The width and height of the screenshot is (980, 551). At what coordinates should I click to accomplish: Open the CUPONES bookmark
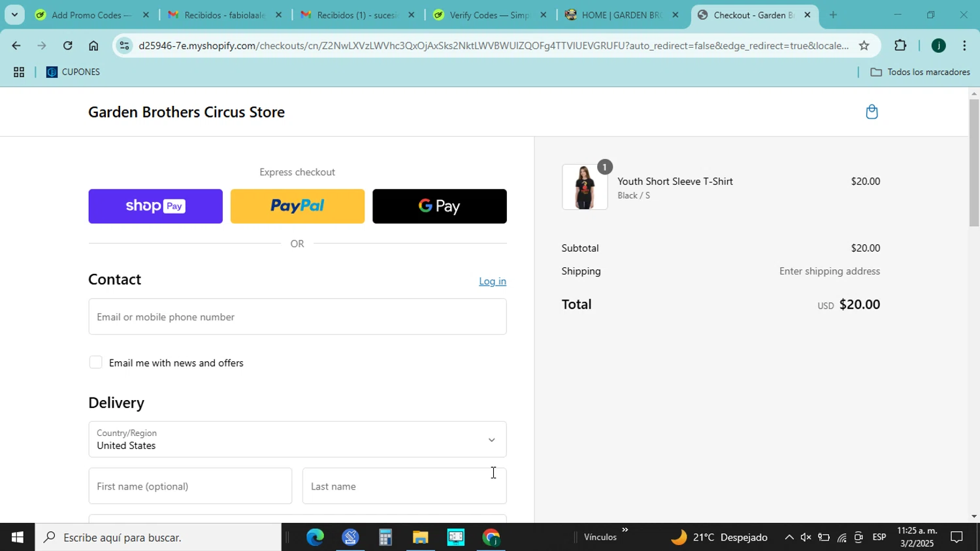point(73,72)
